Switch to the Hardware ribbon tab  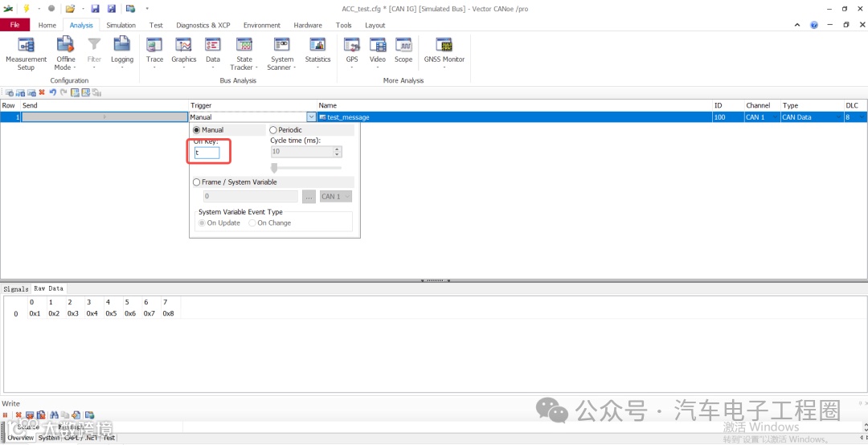tap(308, 25)
